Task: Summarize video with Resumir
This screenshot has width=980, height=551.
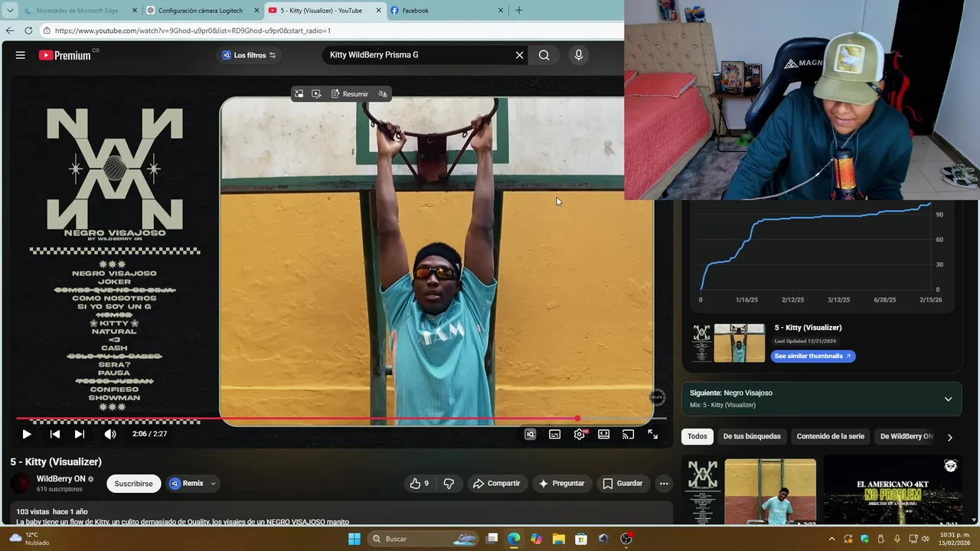Action: tap(349, 94)
